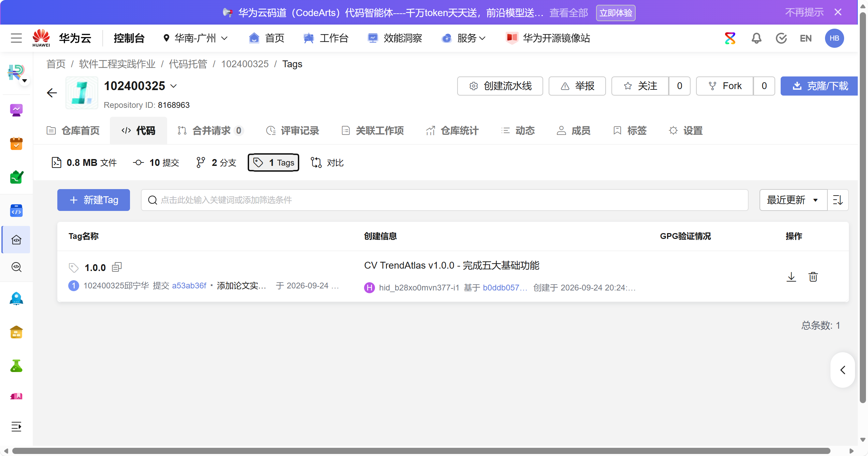Click the 102400325 repository avatar
The height and width of the screenshot is (456, 868).
coord(82,93)
